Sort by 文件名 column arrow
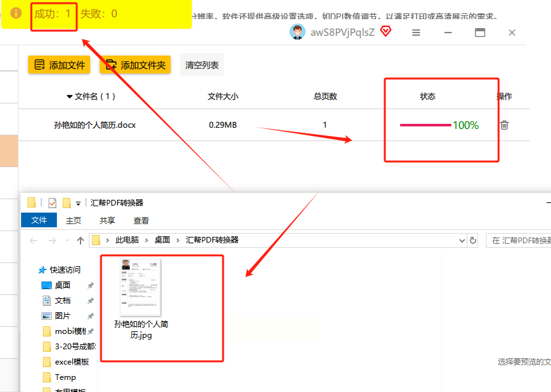Screen dimensions: 551x392 [70, 96]
